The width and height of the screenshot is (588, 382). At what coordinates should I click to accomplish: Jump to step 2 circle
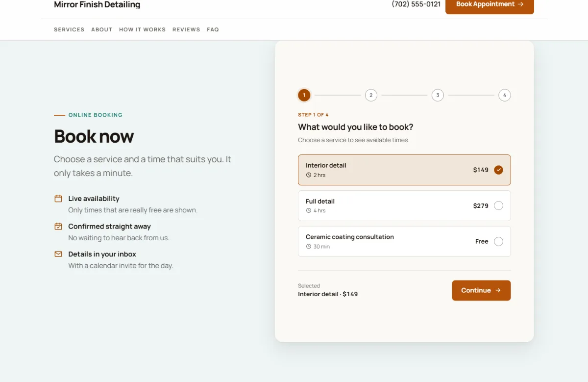(371, 95)
